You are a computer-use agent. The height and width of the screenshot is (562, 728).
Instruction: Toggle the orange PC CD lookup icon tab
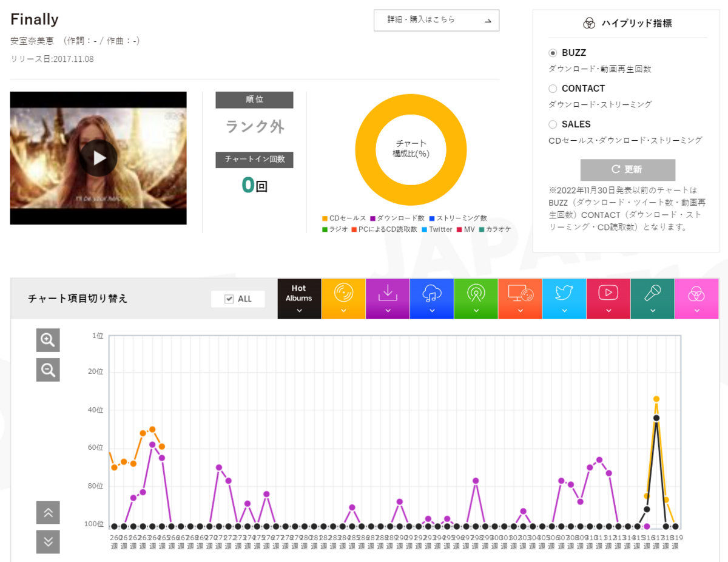point(520,299)
